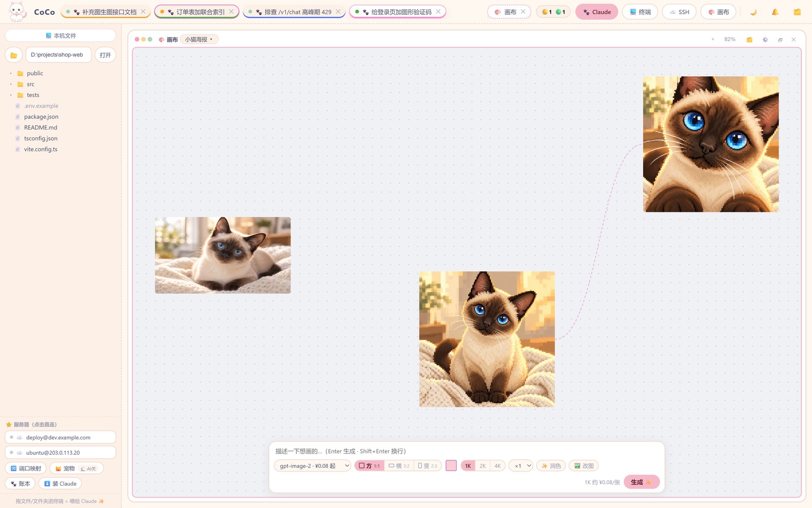Open the 端口映射 port mapping tool

26,468
